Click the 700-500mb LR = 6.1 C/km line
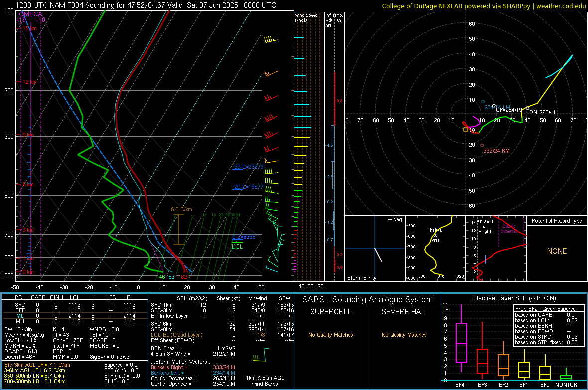588x390 pixels. tap(35, 381)
